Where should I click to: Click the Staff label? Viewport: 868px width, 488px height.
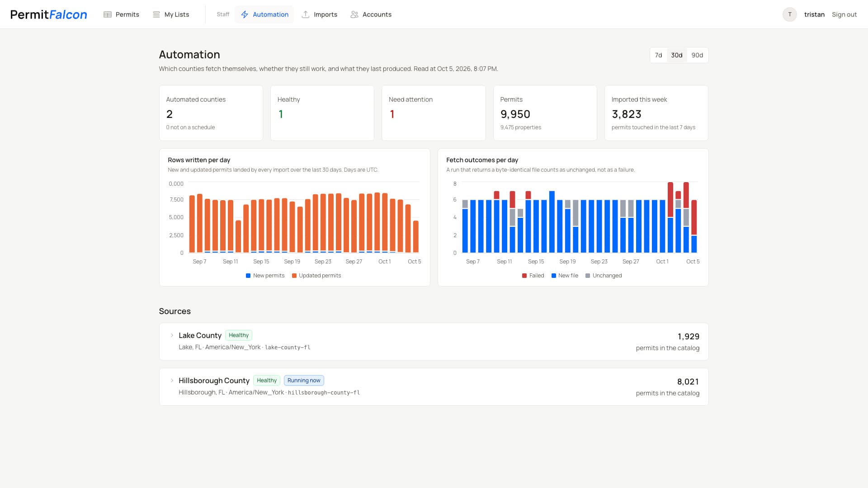[223, 14]
